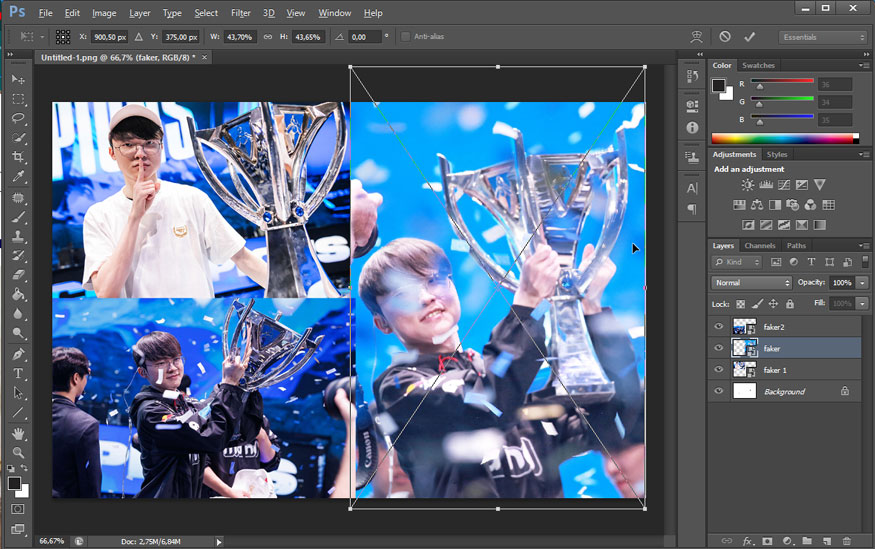The width and height of the screenshot is (875, 549).
Task: Enable the Anti-alias checkbox
Action: coord(405,37)
